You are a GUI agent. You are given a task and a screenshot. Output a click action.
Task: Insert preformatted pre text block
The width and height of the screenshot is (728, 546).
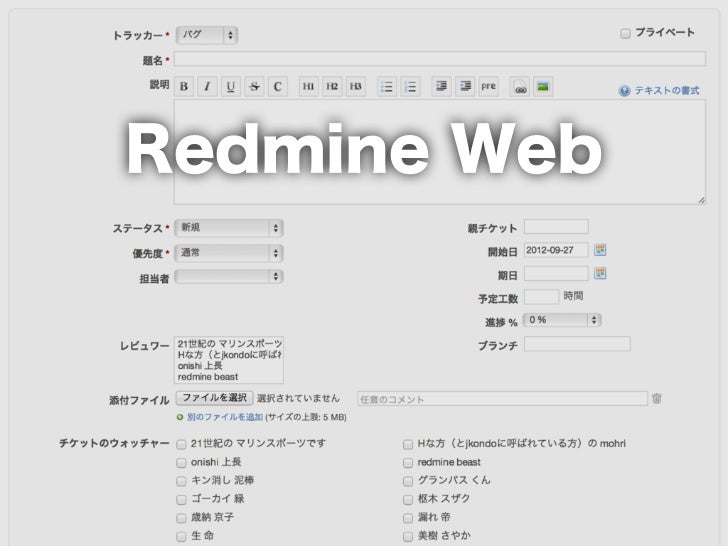tap(488, 86)
